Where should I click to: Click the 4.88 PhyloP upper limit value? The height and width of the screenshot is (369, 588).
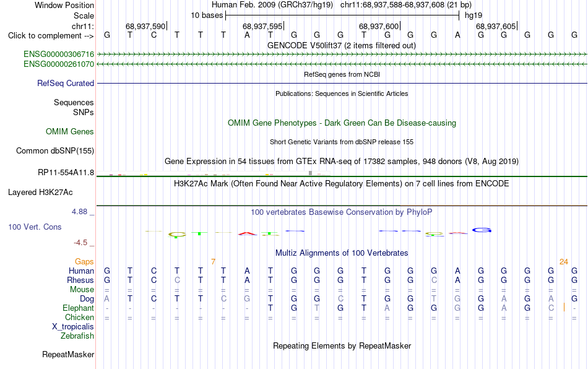pyautogui.click(x=79, y=212)
